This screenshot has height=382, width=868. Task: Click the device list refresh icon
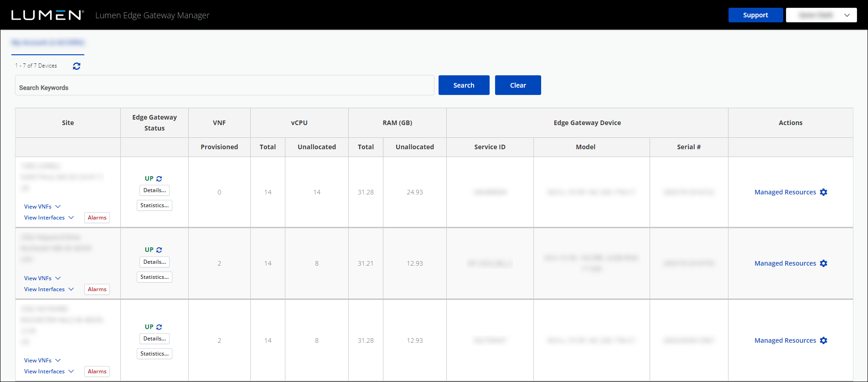click(x=77, y=66)
